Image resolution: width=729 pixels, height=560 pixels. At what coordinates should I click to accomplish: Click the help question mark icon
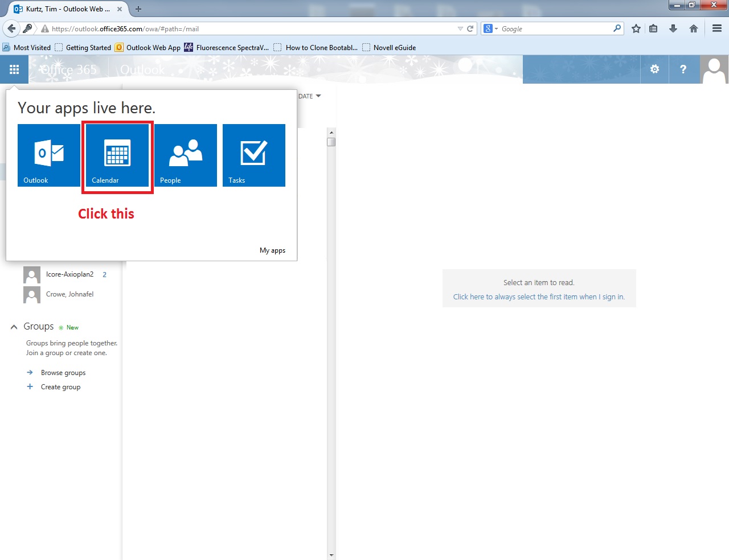tap(683, 69)
